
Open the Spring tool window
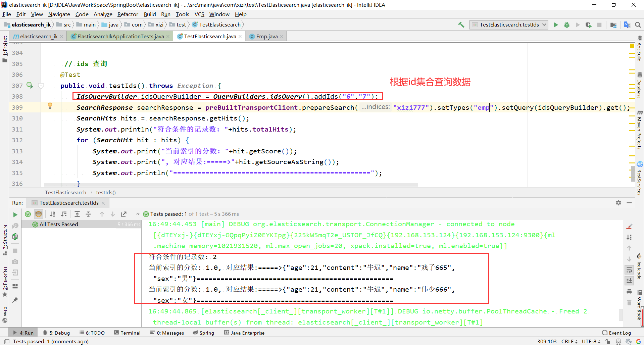[x=203, y=333]
